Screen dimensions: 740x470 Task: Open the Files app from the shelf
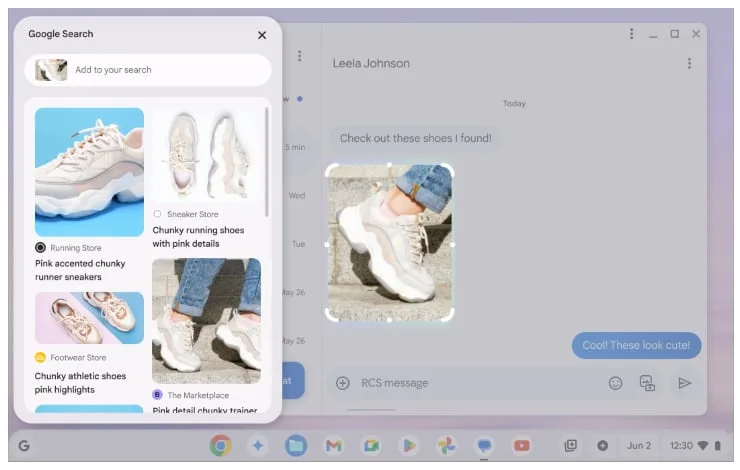296,445
